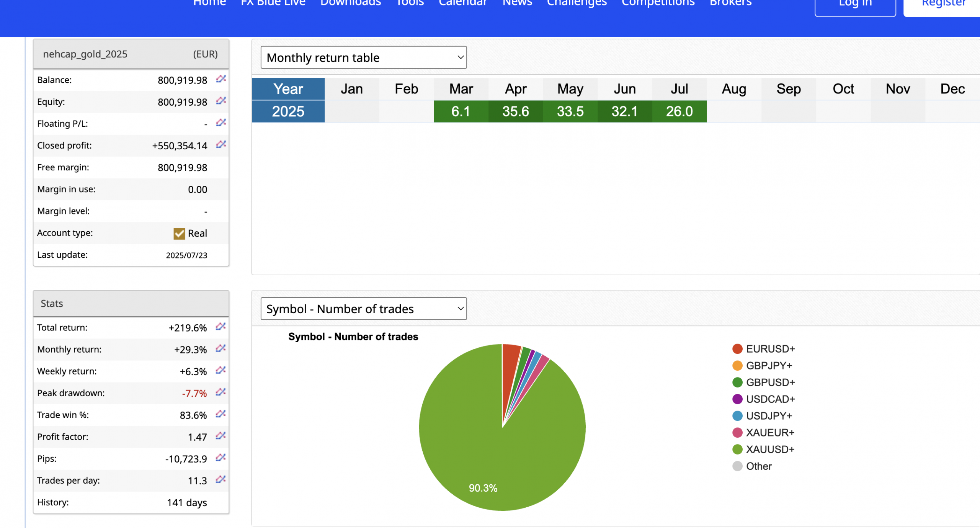Open the Monthly return table dropdown
This screenshot has height=528, width=980.
[363, 58]
